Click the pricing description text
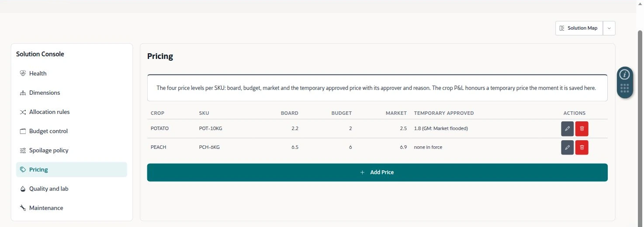Image resolution: width=644 pixels, height=227 pixels. coord(376,88)
